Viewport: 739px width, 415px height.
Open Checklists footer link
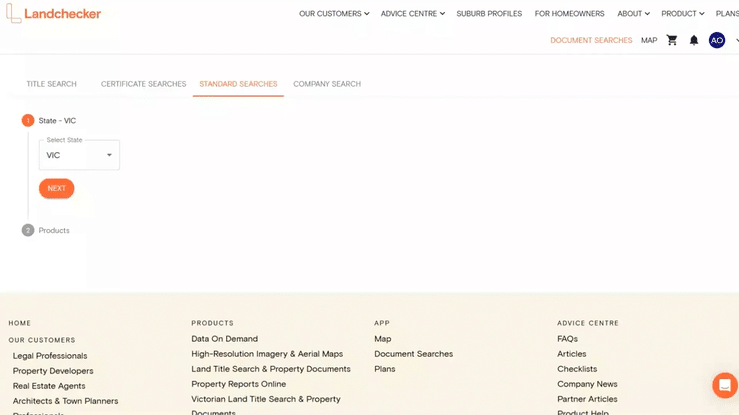577,369
